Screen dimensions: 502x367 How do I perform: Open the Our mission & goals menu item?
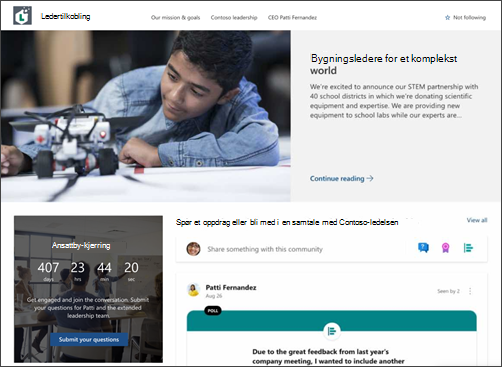[175, 17]
